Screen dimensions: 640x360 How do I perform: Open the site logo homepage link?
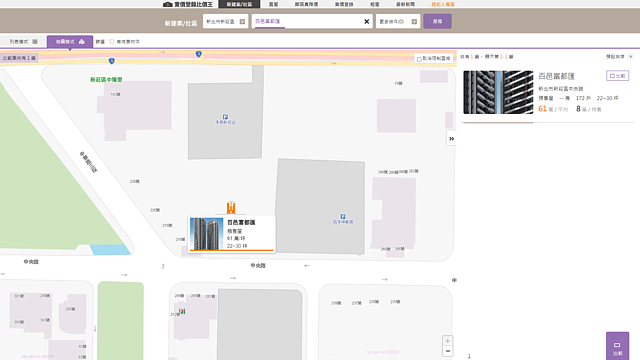pos(188,4)
